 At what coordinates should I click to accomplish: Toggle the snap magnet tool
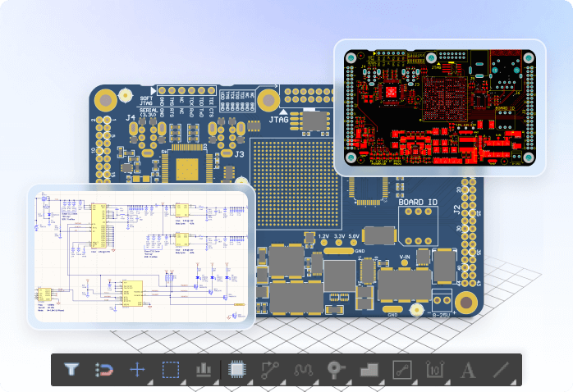(x=104, y=369)
